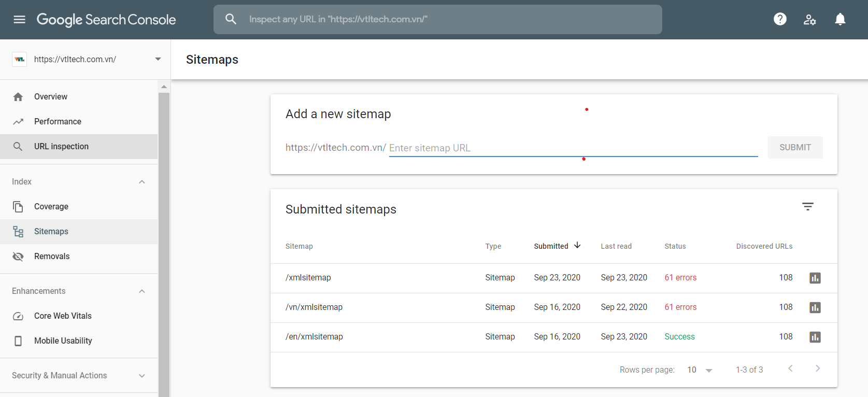Click the Discovered URLs column header
868x397 pixels.
[764, 246]
